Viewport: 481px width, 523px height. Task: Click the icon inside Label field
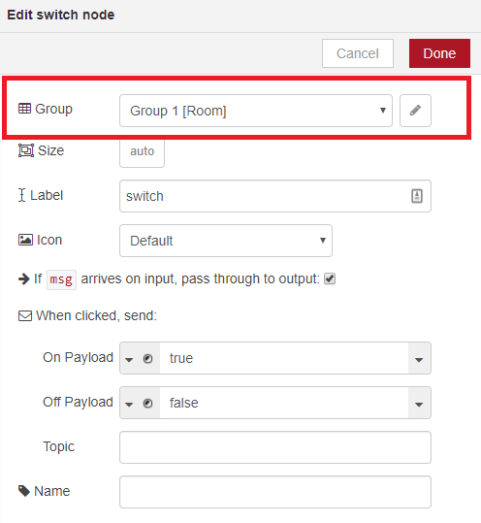click(x=417, y=196)
